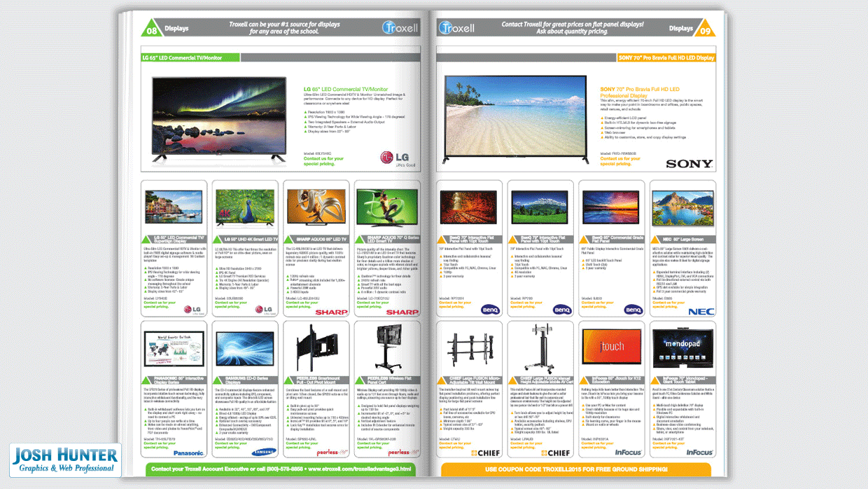
Task: Select the NEC 80" large screen image
Action: coord(682,207)
